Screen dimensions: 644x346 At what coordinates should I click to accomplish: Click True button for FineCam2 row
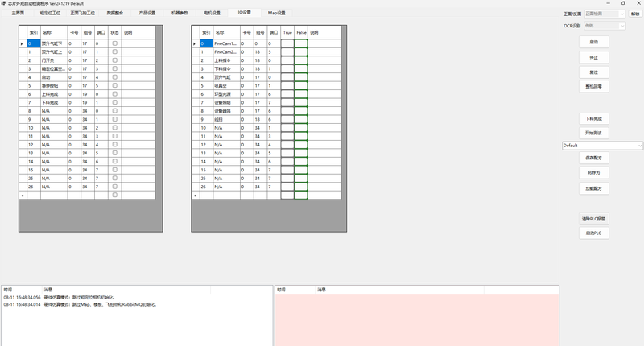coord(287,52)
